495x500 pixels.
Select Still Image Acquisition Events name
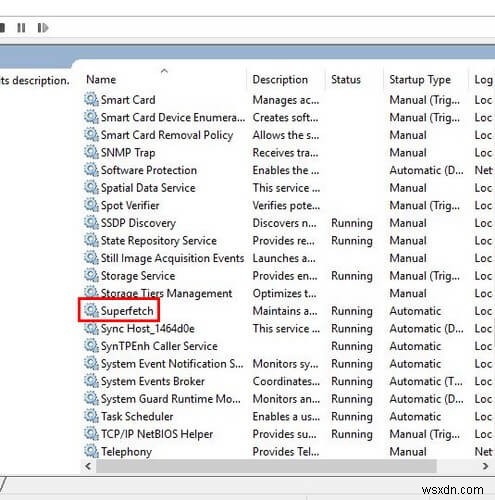(172, 258)
